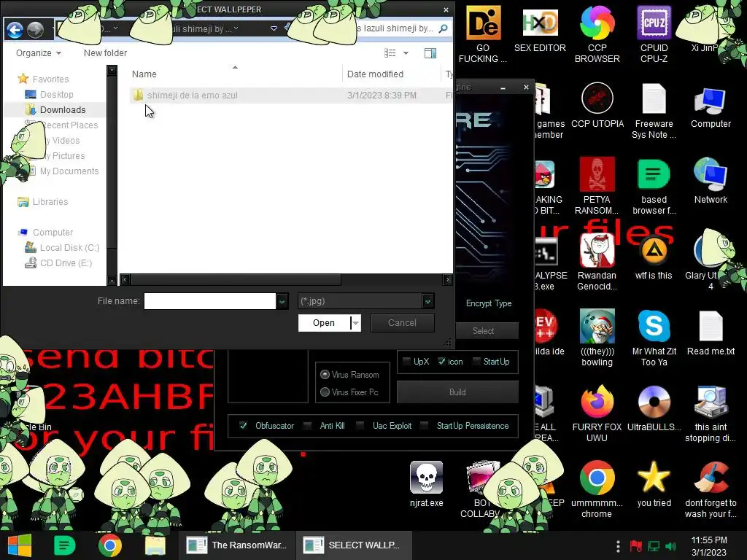This screenshot has height=560, width=747.
Task: Enable the Uac Exploit checkbox
Action: [360, 426]
